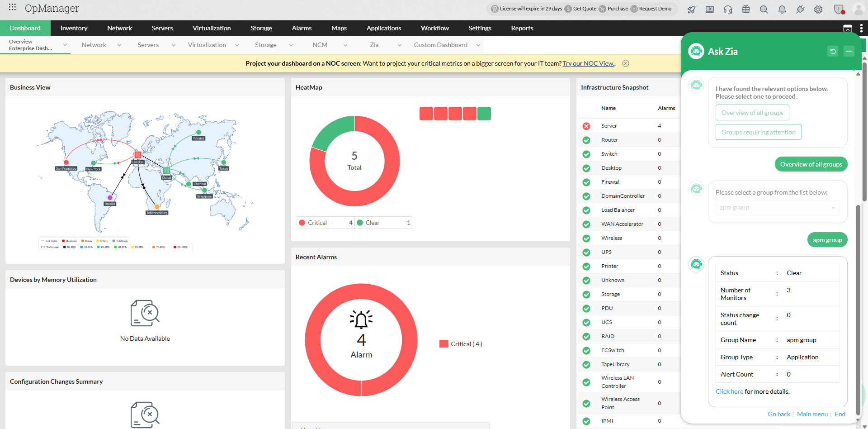868x429 pixels.
Task: Click the Ask Zia bot logo
Action: pos(696,51)
